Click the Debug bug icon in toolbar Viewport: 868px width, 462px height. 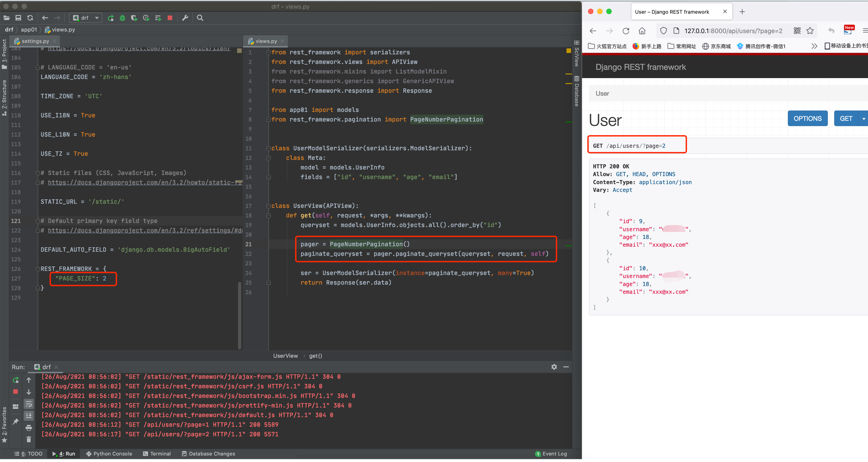pyautogui.click(x=122, y=18)
